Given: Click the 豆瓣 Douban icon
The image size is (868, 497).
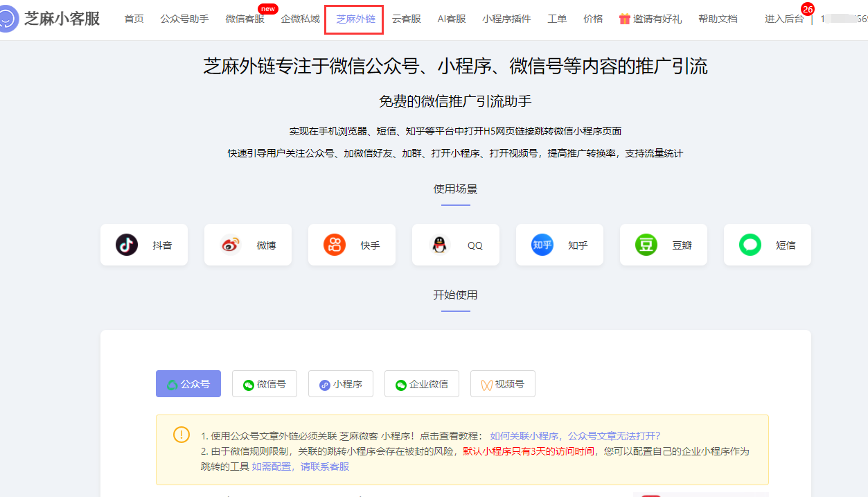Looking at the screenshot, I should (646, 245).
